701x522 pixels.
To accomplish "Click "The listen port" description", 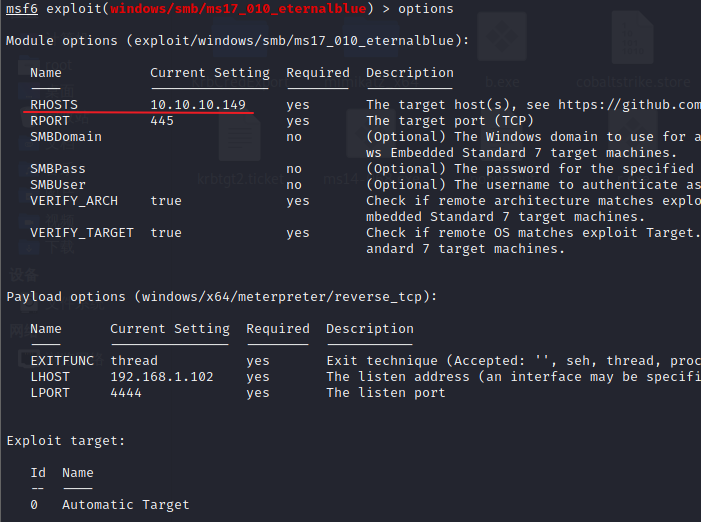I will coord(386,393).
